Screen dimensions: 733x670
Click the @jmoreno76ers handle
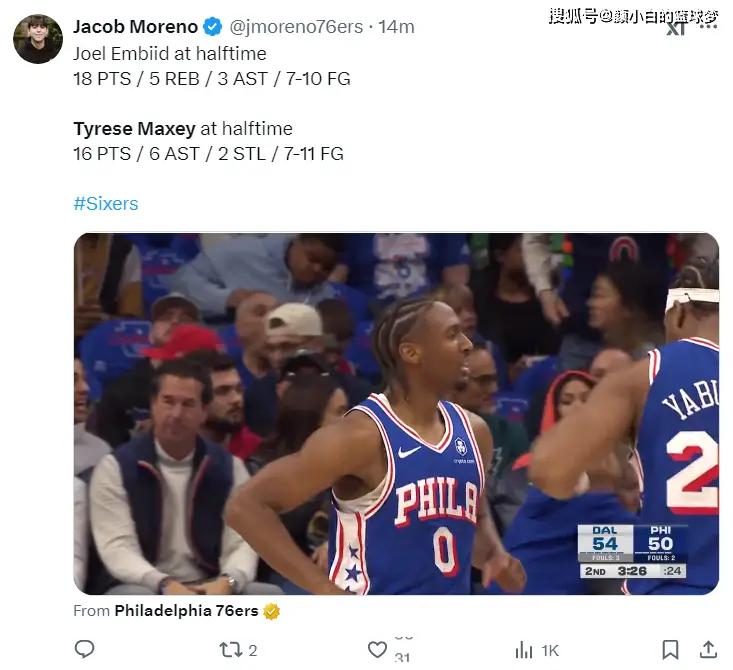[x=297, y=27]
